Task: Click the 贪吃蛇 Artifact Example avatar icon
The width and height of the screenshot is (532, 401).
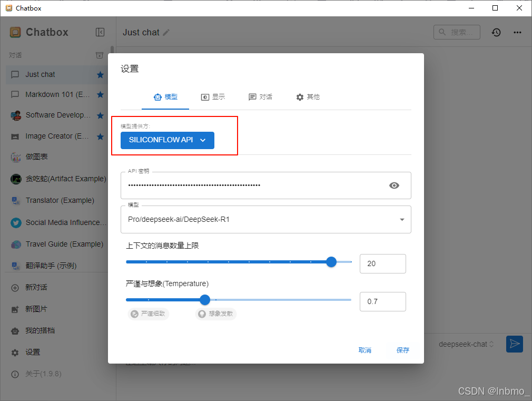Action: pyautogui.click(x=16, y=179)
